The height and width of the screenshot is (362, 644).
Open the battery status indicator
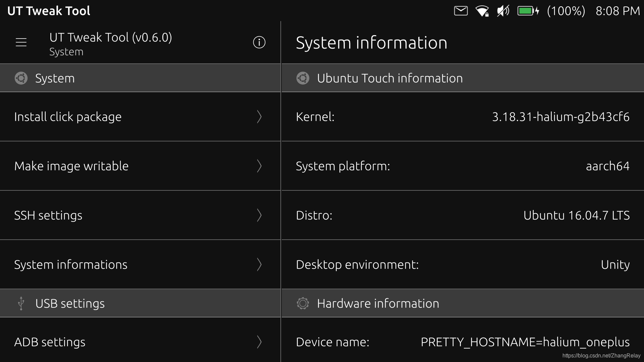(528, 11)
